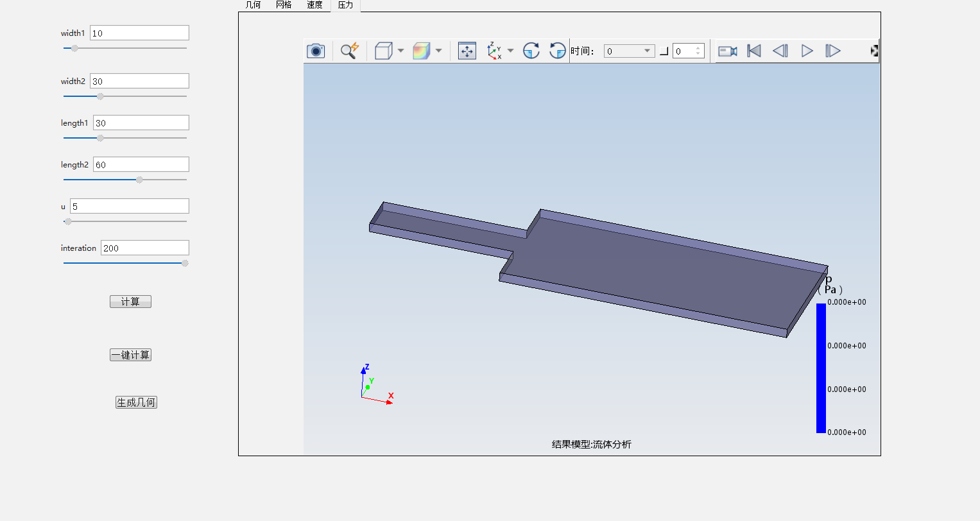Viewport: 980px width, 521px height.
Task: Click the length1 slider handle
Action: click(x=100, y=138)
